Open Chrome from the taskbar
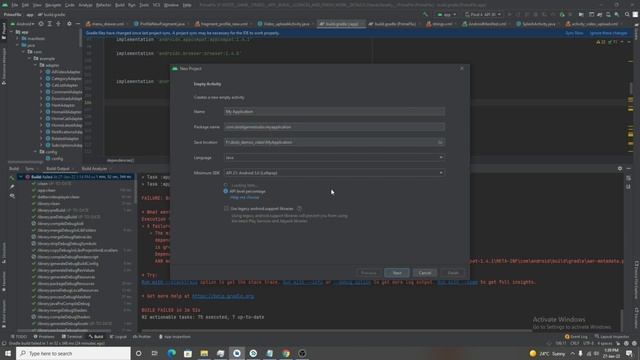 286,353
